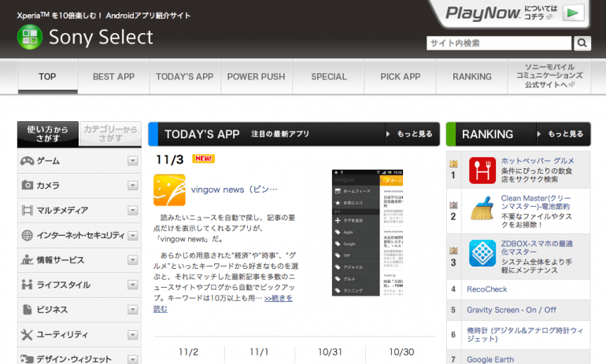Open the vingow news app title link
This screenshot has height=364, width=606.
click(x=235, y=189)
